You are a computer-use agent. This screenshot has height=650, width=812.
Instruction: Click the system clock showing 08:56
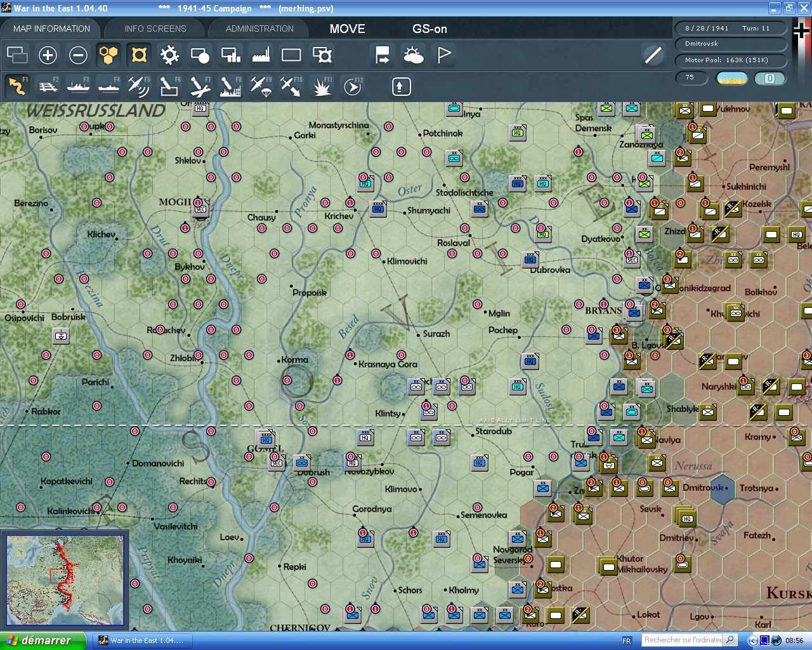coord(794,641)
